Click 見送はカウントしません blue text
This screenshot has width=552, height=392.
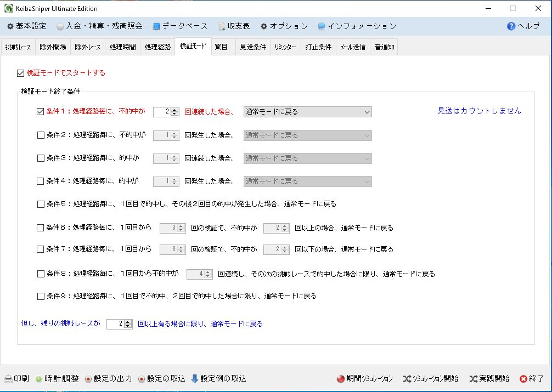coord(479,111)
